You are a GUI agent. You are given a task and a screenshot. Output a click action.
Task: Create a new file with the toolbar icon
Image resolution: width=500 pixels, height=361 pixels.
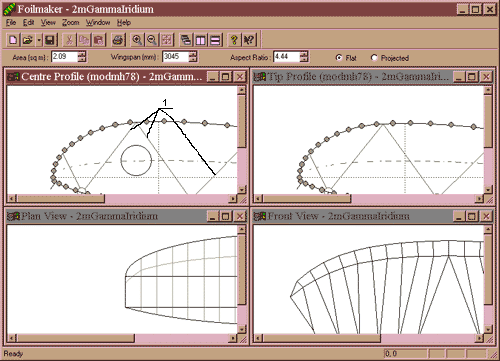click(x=13, y=40)
